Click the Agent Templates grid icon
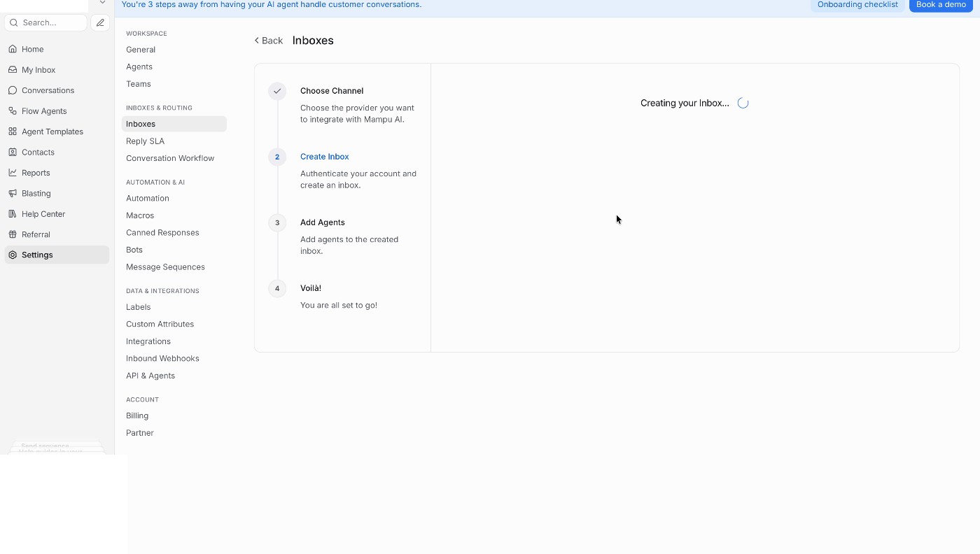Image resolution: width=980 pixels, height=554 pixels. click(13, 132)
